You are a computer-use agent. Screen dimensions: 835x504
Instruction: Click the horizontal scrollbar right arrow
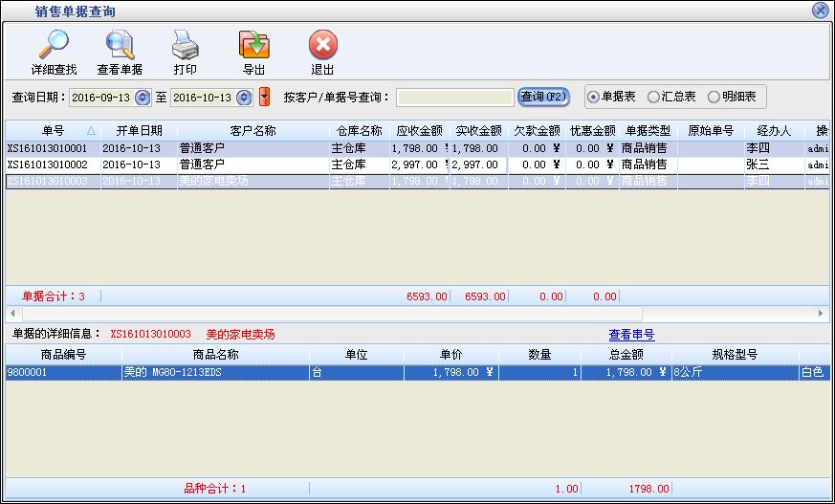coord(821,313)
